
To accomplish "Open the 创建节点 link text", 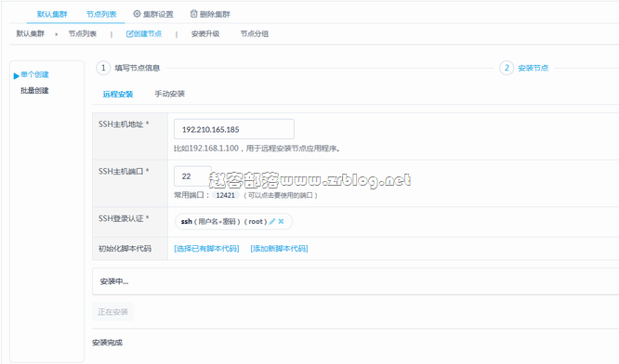I will (148, 34).
